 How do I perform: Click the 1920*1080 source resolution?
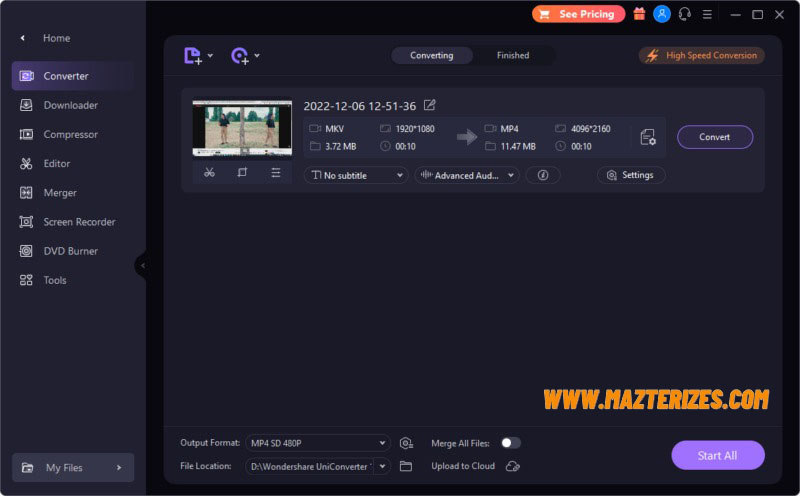pyautogui.click(x=415, y=129)
